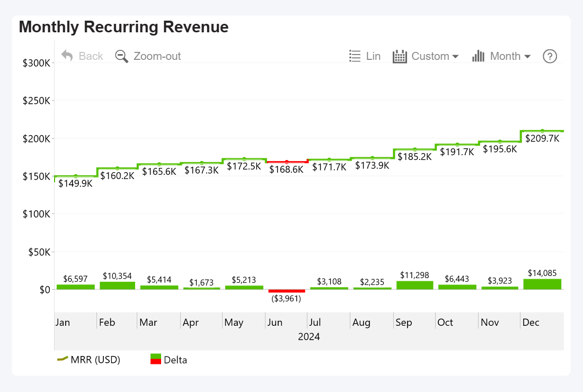Click the 2024 year label on the axis
Screen dimensions: 583x392
308,336
